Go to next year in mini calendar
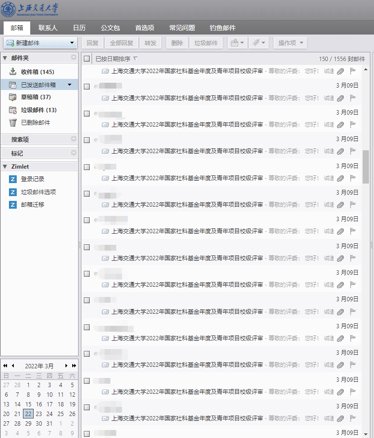The height and width of the screenshot is (438, 374). pos(74,366)
